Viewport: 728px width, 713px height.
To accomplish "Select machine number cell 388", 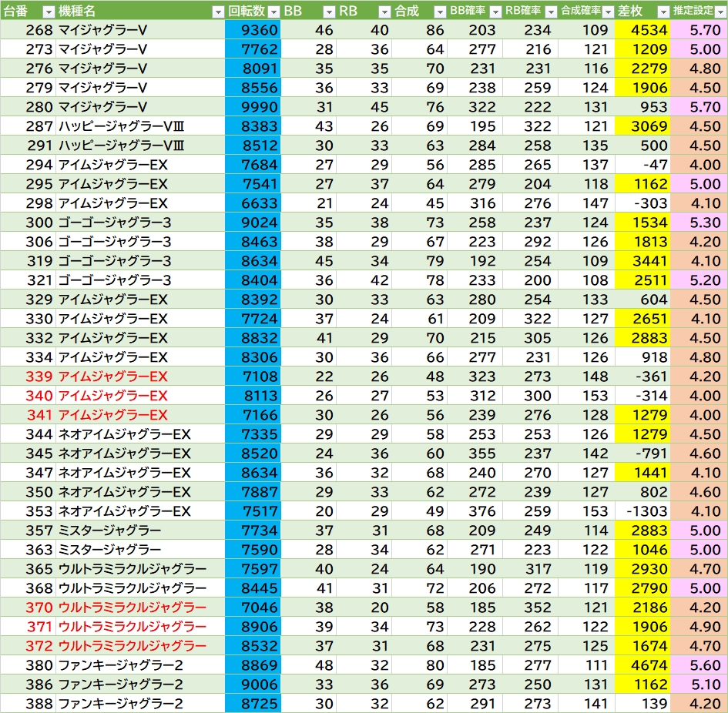I will click(x=28, y=704).
